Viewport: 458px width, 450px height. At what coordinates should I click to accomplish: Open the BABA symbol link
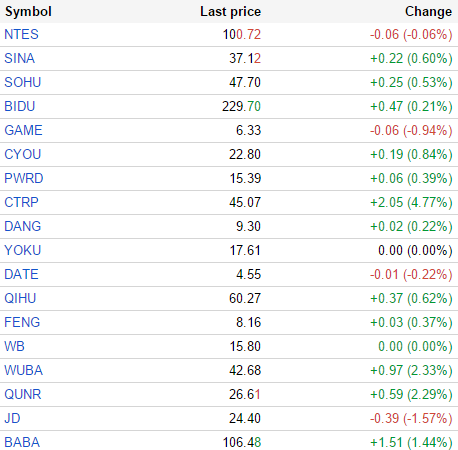[x=22, y=442]
